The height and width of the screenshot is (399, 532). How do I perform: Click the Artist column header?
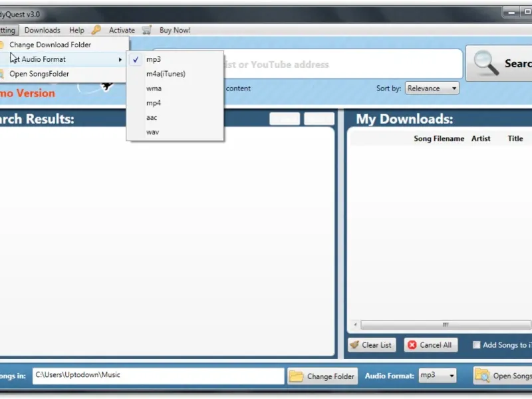click(x=481, y=138)
